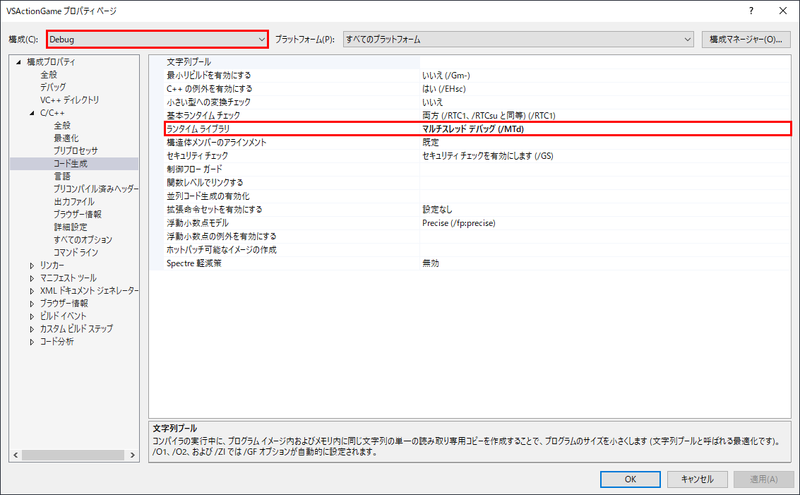Select the 制御フロー ガード property
The height and width of the screenshot is (495, 800).
tap(194, 169)
